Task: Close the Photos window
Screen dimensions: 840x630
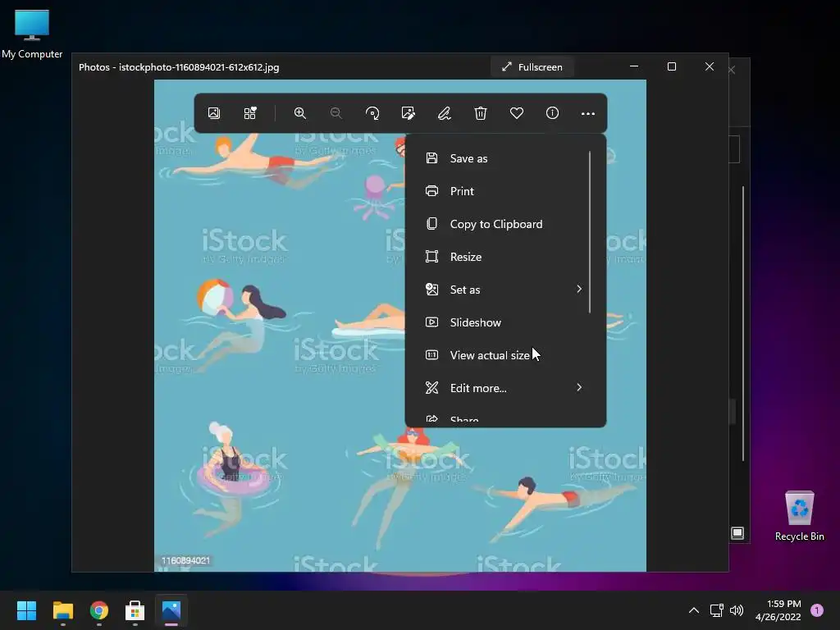Action: coord(710,66)
